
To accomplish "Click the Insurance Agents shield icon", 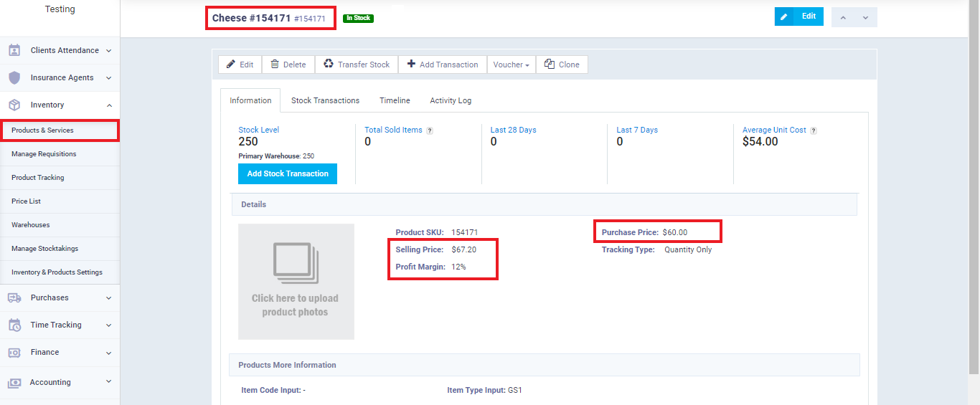I will (14, 78).
